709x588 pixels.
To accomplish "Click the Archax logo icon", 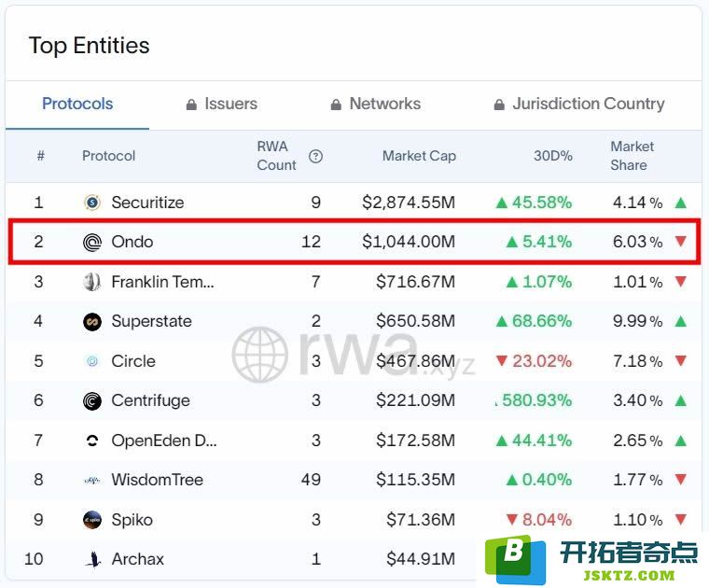I will (92, 559).
